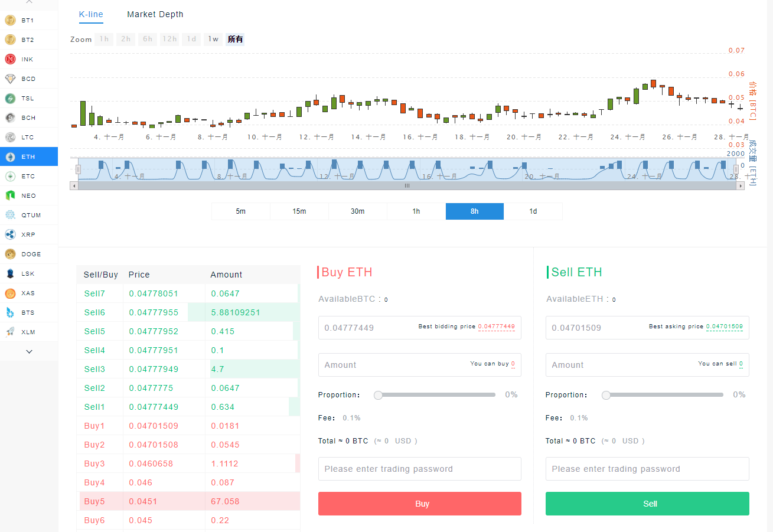Open the Market Depth tab
The height and width of the screenshot is (532, 773).
(x=155, y=14)
